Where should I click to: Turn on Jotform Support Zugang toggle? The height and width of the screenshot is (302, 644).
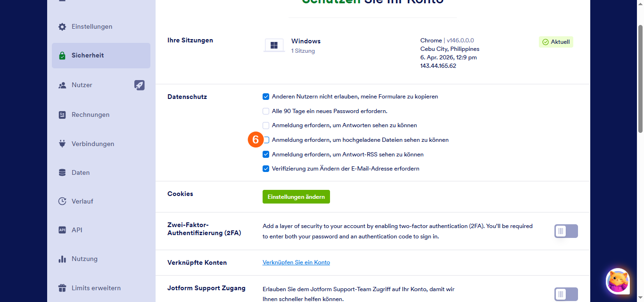pyautogui.click(x=566, y=294)
